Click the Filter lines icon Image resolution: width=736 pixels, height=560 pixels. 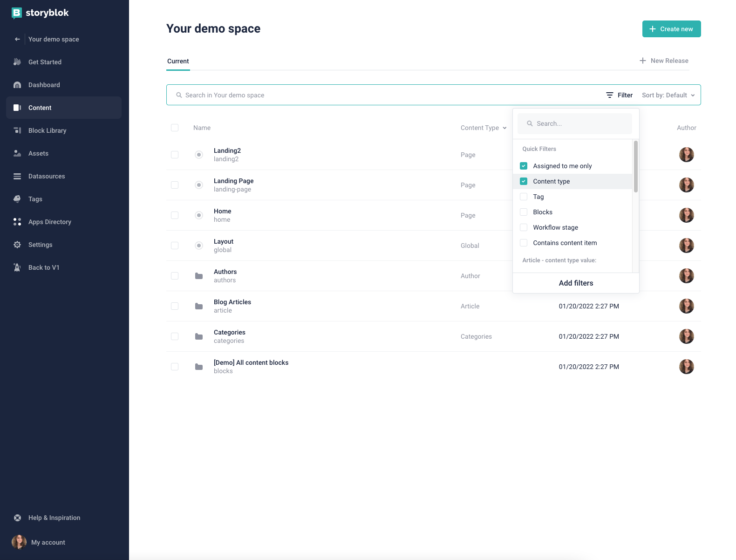tap(610, 95)
